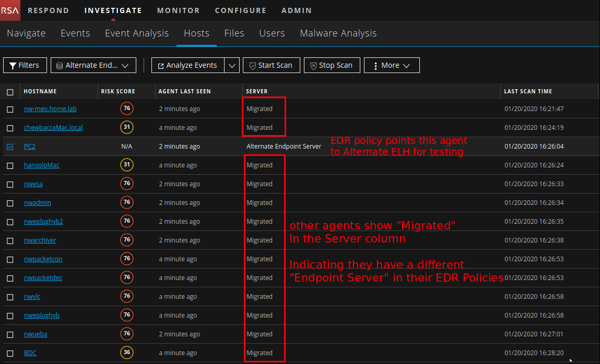Click Analyze Events with external link icon
Image resolution: width=600 pixels, height=364 pixels.
pyautogui.click(x=187, y=65)
